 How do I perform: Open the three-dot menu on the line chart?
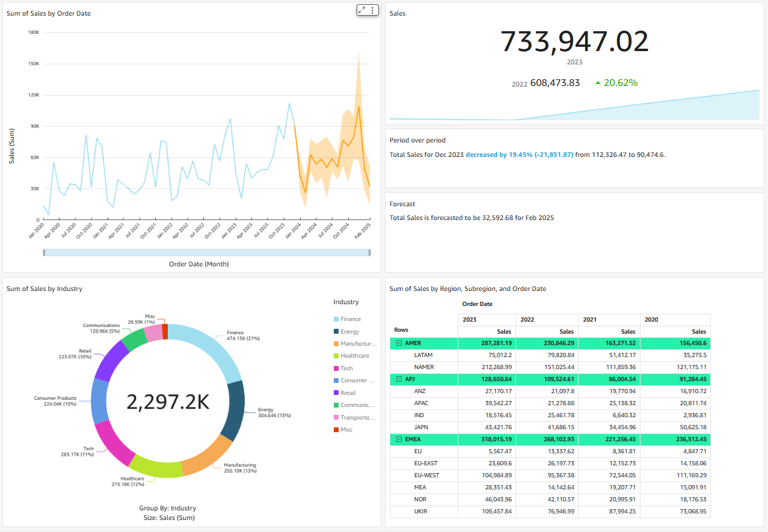373,10
